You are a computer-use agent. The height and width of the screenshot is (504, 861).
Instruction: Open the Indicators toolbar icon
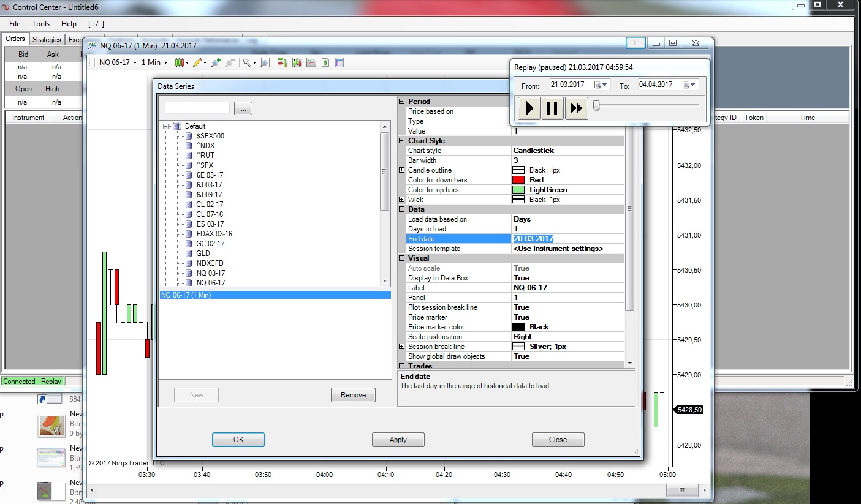pos(311,62)
